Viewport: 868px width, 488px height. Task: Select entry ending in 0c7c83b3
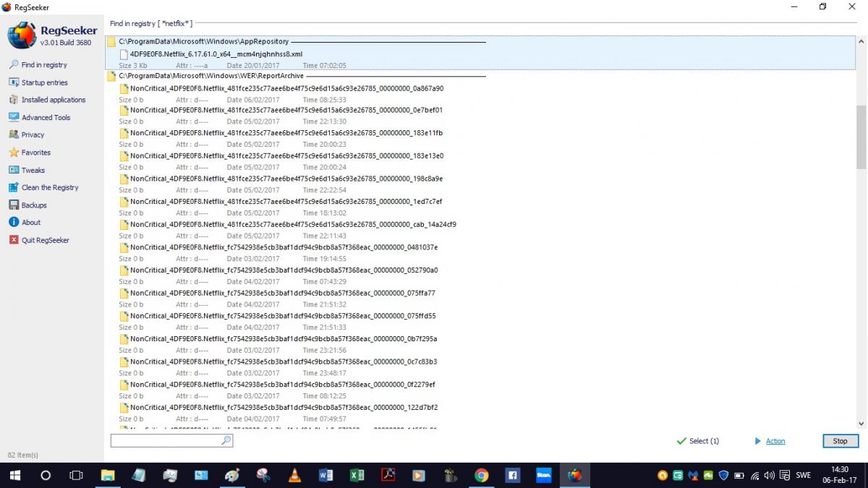tap(284, 361)
